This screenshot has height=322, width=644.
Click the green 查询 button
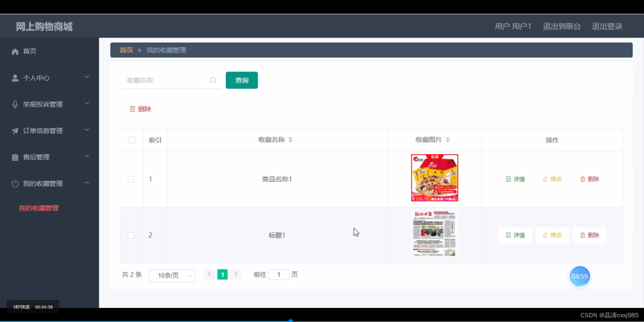point(242,80)
